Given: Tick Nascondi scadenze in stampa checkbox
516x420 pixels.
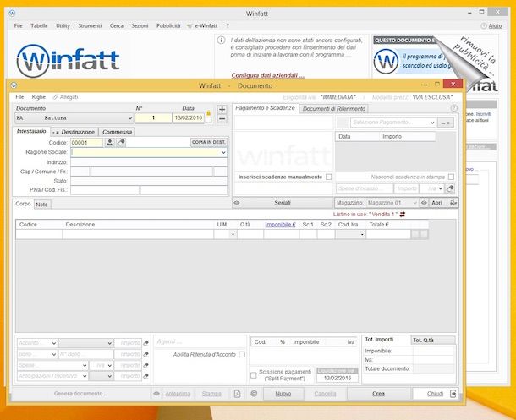Looking at the screenshot, I should [451, 177].
